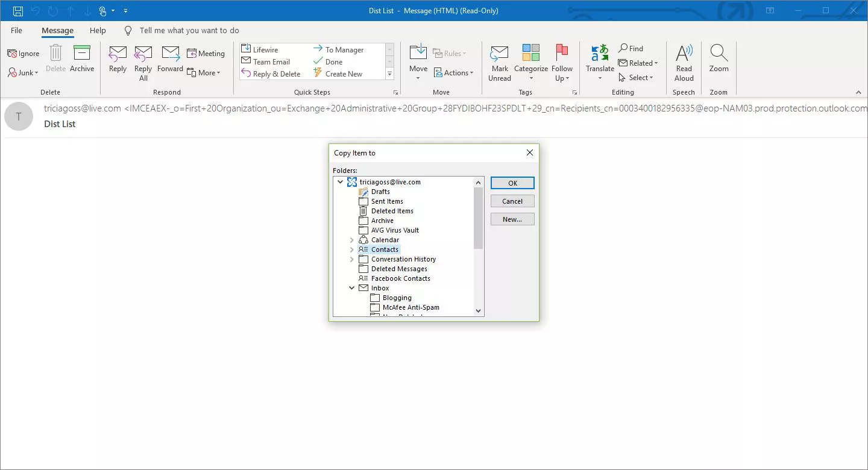Close the Copy Item to dialog

(x=530, y=152)
